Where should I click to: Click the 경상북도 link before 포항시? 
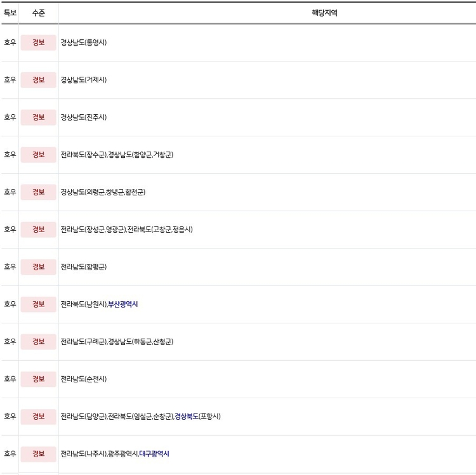[187, 417]
